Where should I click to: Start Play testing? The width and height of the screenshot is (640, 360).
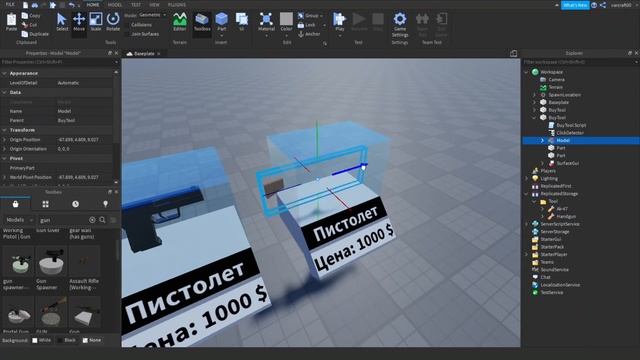[339, 21]
